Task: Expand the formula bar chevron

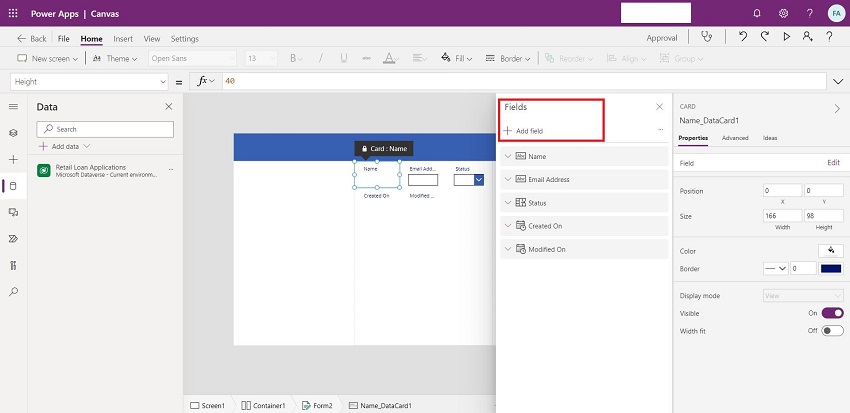Action: pos(838,82)
